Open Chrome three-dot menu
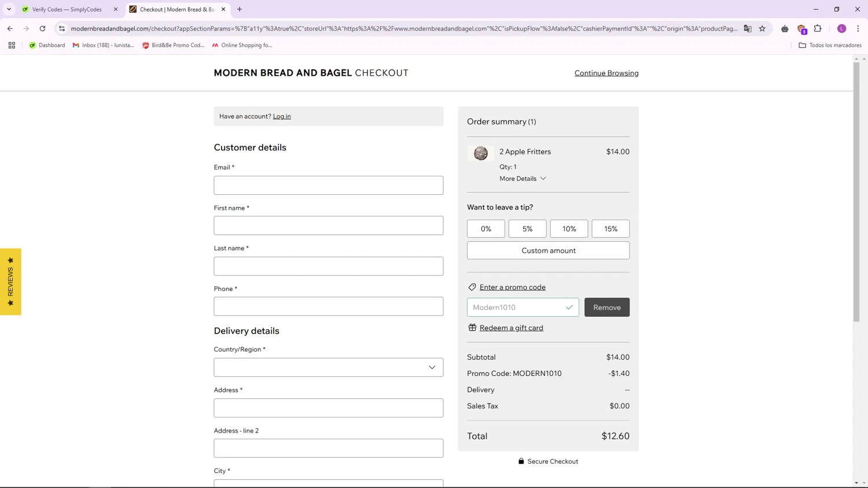This screenshot has width=868, height=488. pos(858,28)
